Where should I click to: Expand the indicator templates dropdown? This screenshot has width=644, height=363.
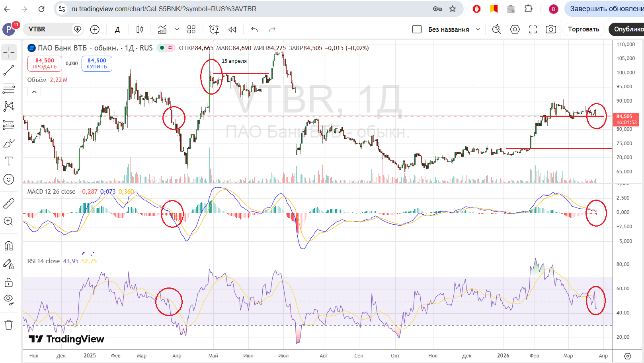point(177,29)
